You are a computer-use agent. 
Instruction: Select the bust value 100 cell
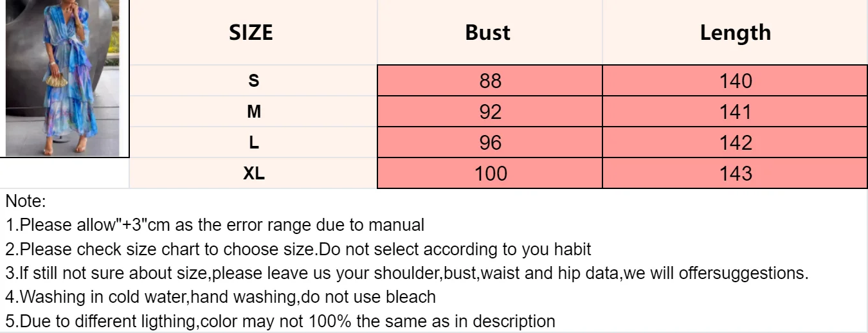coord(489,173)
